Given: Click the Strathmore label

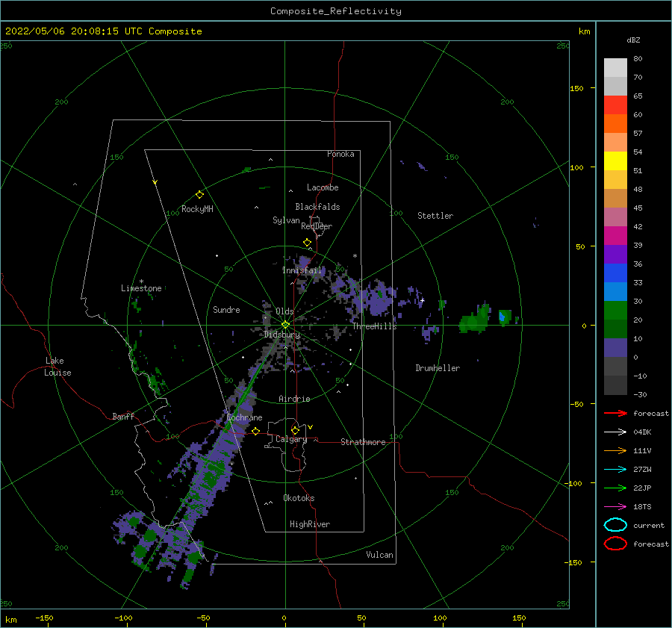Looking at the screenshot, I should [363, 442].
